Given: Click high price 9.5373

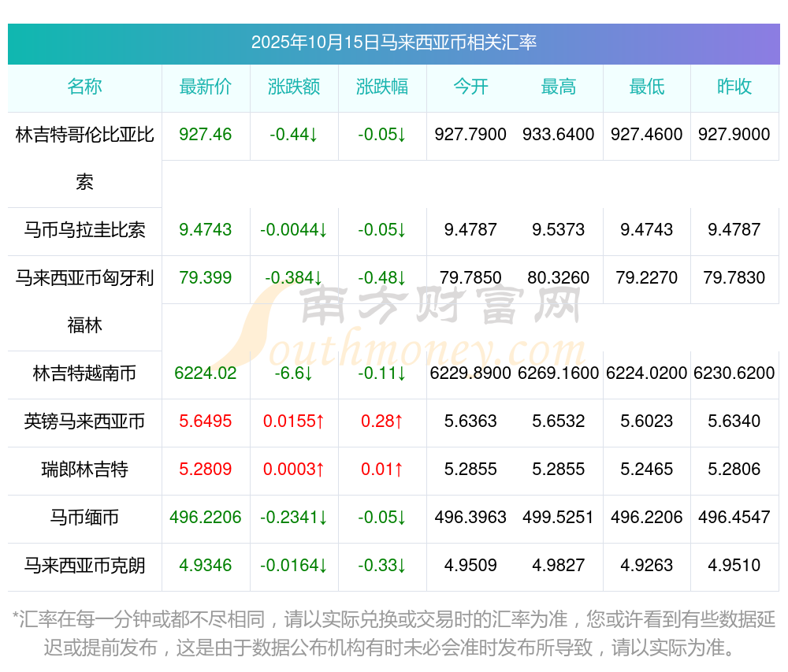Looking at the screenshot, I should click(559, 230).
